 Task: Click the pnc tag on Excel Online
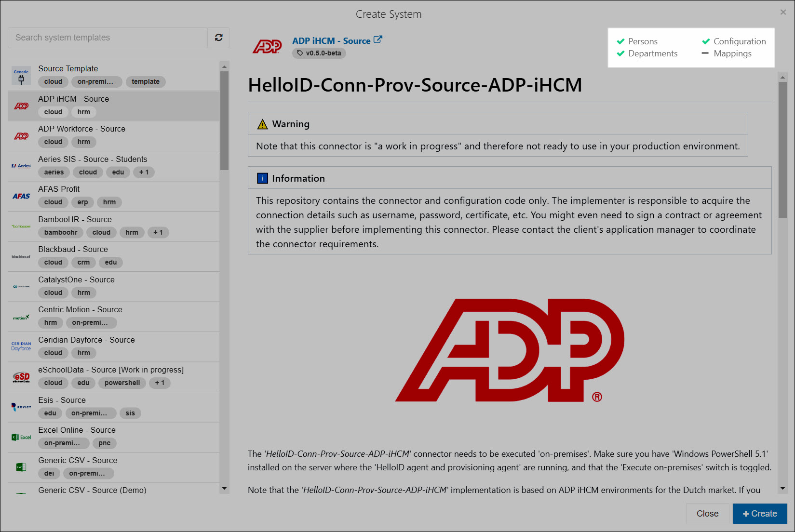[x=104, y=443]
